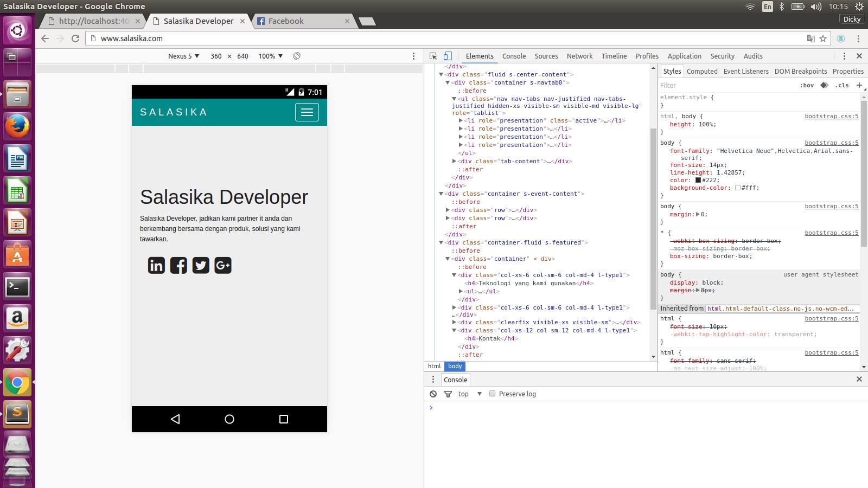
Task: Tap the Android home circle button
Action: tap(229, 419)
